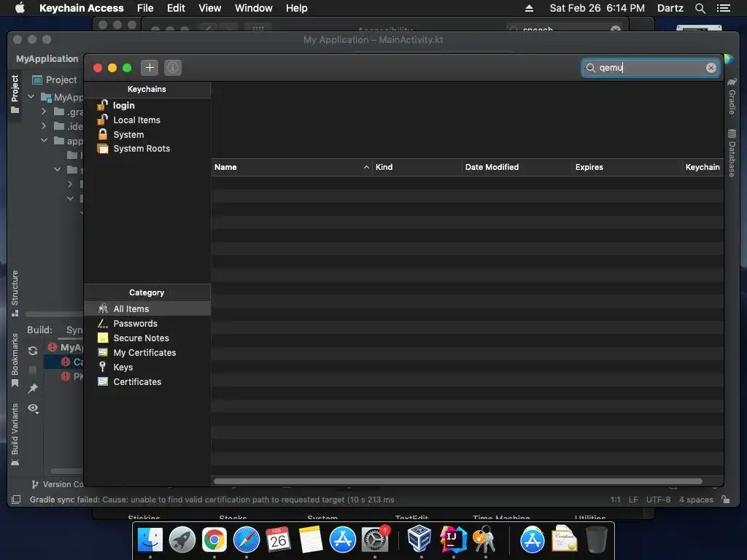This screenshot has height=560, width=747.
Task: Open Project tool window tab in IDE
Action: coord(15,94)
